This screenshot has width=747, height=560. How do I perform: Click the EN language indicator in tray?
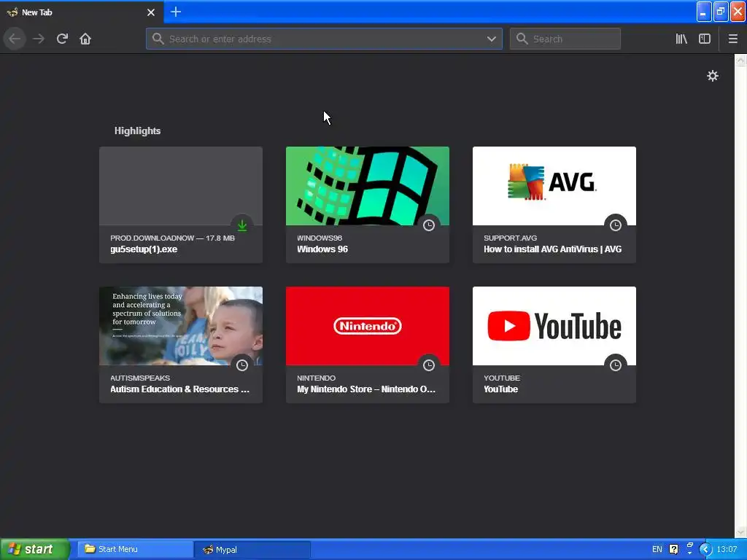[657, 549]
